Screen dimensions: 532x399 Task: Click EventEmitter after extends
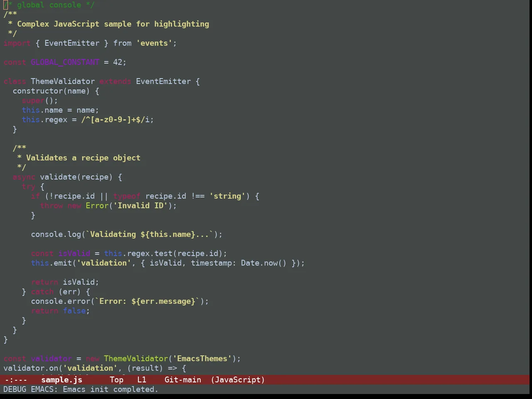point(163,81)
